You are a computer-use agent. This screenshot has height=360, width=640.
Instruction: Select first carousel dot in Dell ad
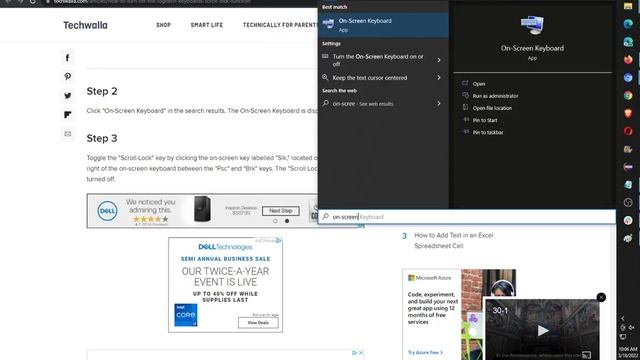pyautogui.click(x=275, y=221)
